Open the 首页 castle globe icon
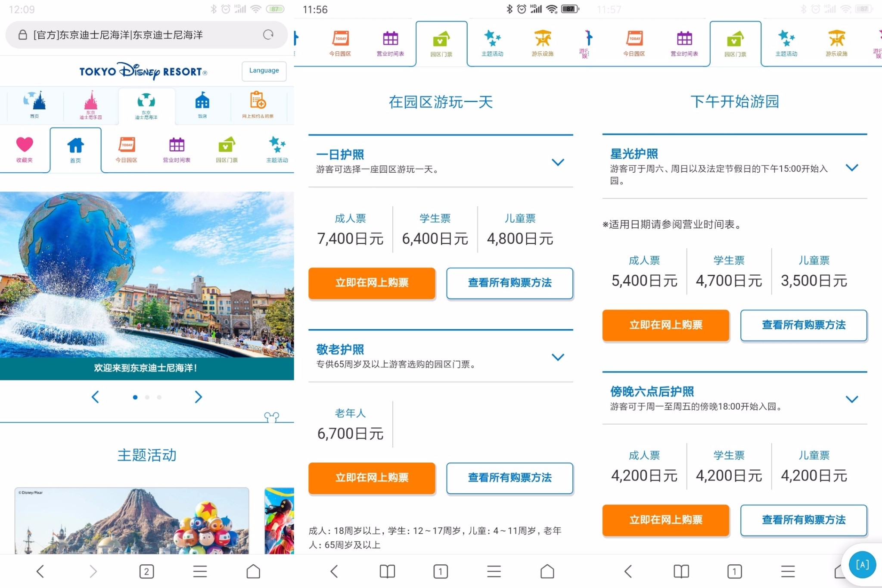Image resolution: width=882 pixels, height=588 pixels. [x=34, y=105]
